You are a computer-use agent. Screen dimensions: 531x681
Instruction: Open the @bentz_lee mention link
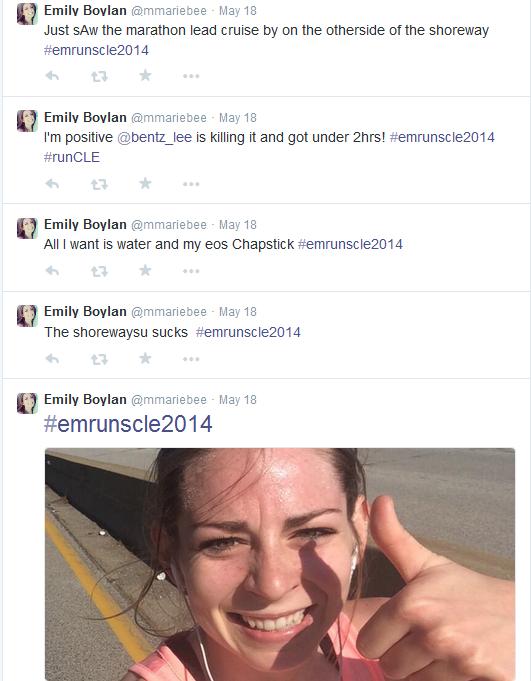pyautogui.click(x=154, y=137)
